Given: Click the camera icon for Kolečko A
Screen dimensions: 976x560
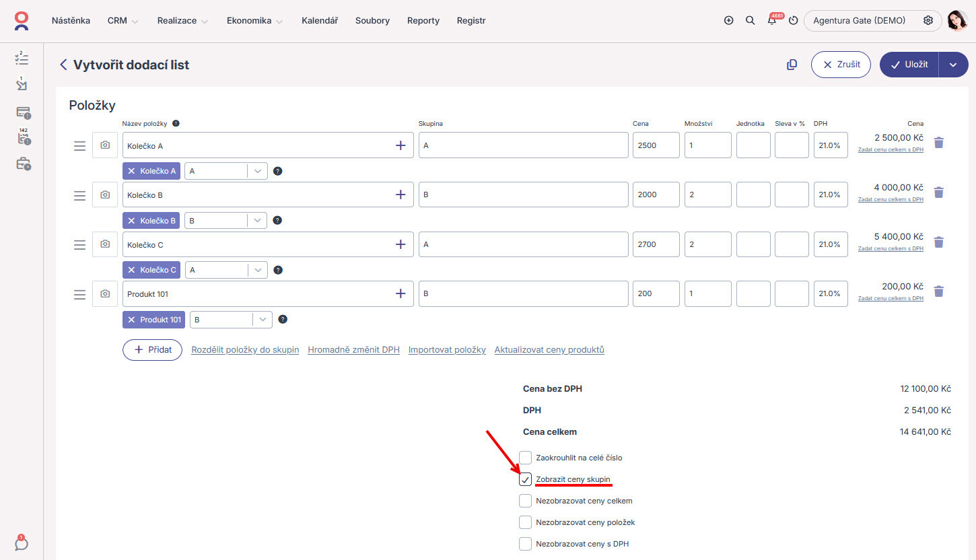Looking at the screenshot, I should (105, 145).
